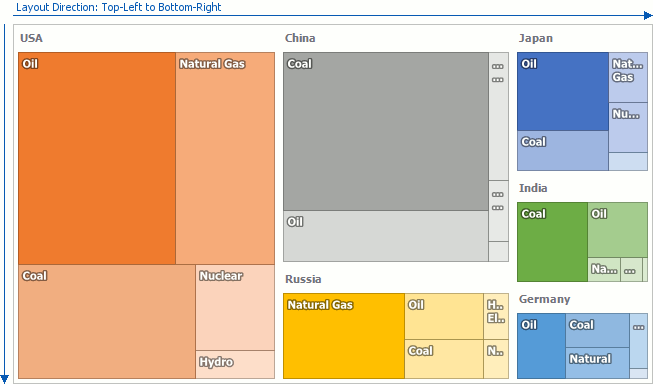This screenshot has width=653, height=384.
Task: Click Japan's 'Nat... Gas' tile
Action: [x=628, y=77]
